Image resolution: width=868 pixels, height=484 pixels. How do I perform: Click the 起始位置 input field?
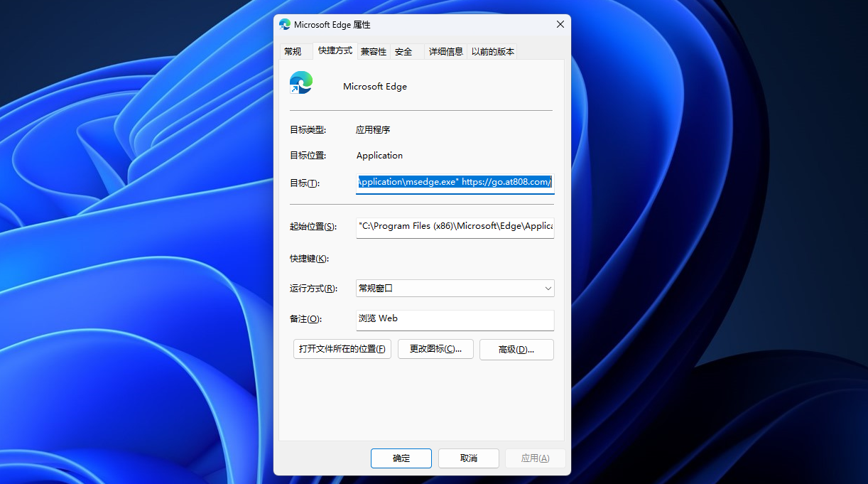click(455, 227)
